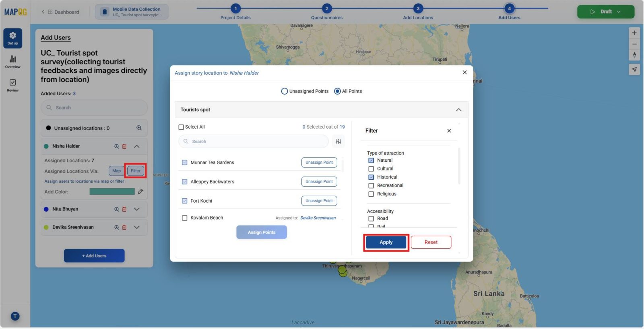This screenshot has width=644, height=329.
Task: Delete user Devika Sreenivasan
Action: click(124, 227)
